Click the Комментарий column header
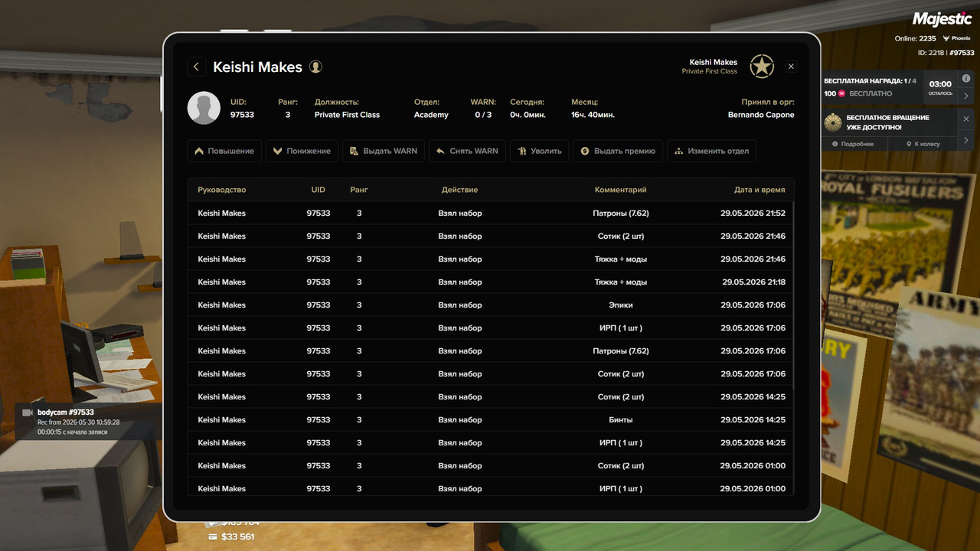The width and height of the screenshot is (980, 551). coord(621,190)
